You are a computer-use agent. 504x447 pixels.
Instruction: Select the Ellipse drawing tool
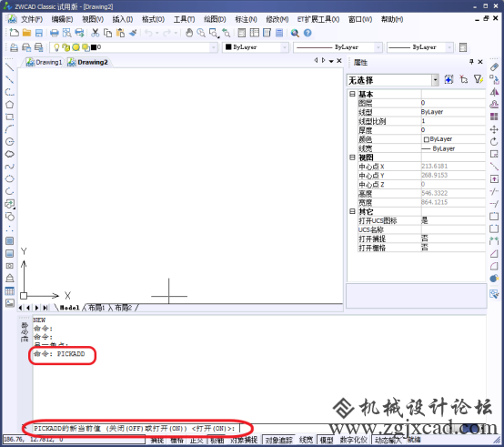tap(10, 178)
